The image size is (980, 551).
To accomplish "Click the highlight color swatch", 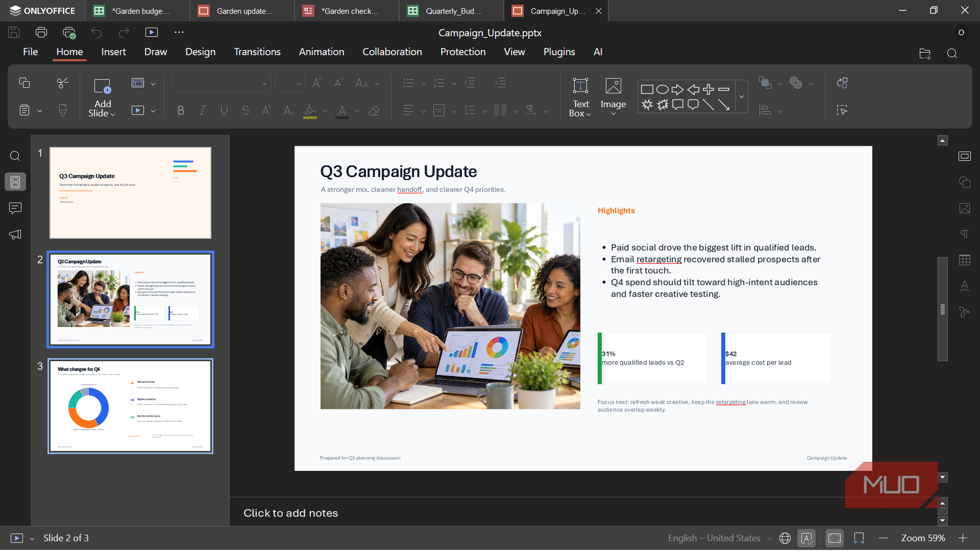I will 310,111.
